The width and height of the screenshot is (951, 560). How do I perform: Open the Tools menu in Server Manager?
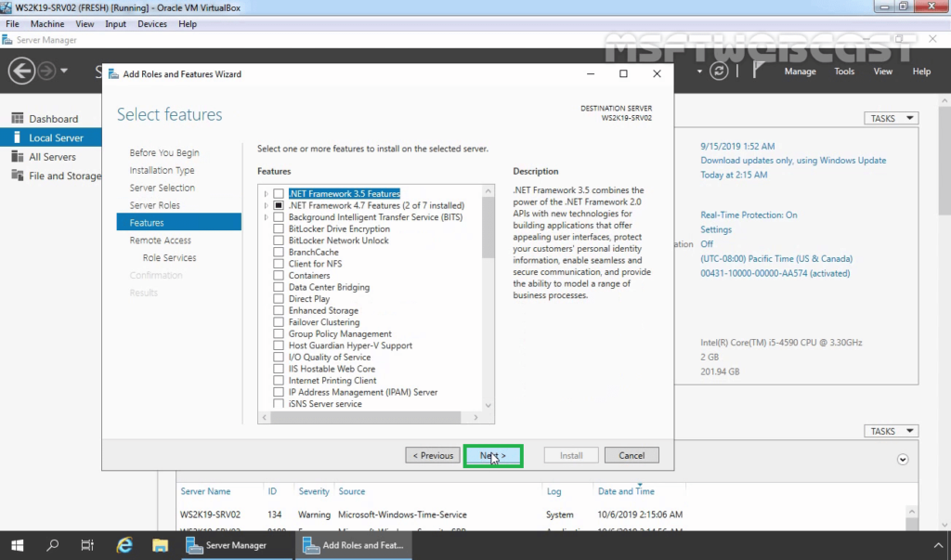[x=844, y=71]
